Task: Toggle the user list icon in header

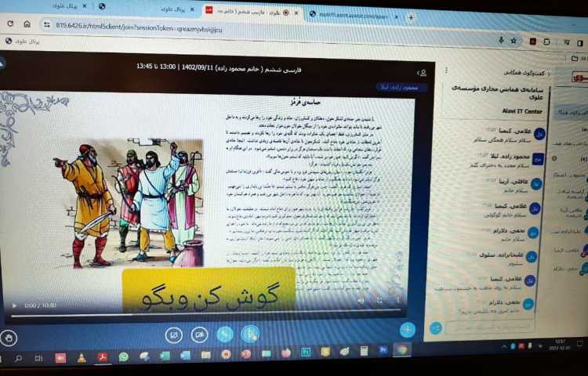Action: tap(422, 73)
